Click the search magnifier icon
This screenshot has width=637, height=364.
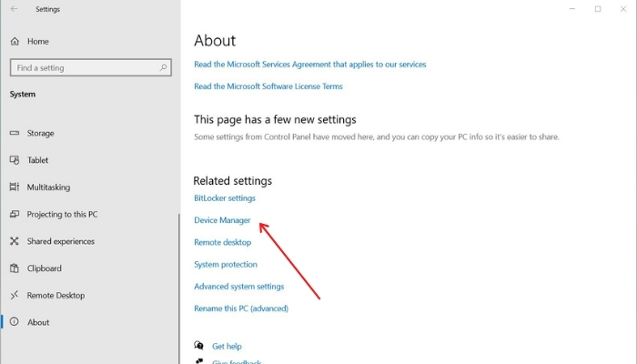click(163, 67)
